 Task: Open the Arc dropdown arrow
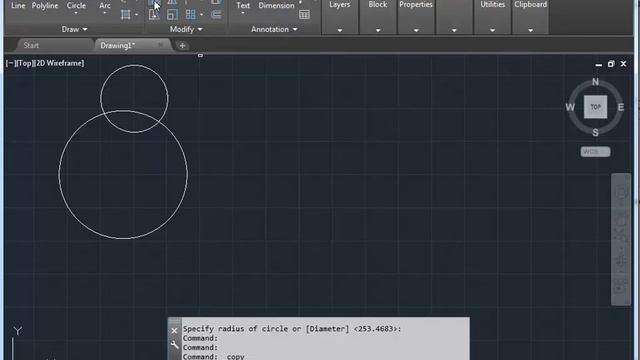[105, 13]
